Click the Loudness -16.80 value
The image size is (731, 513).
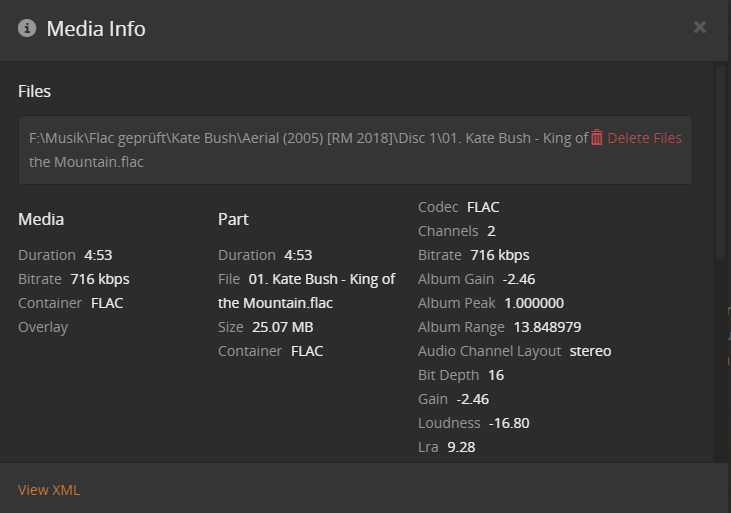click(x=509, y=423)
